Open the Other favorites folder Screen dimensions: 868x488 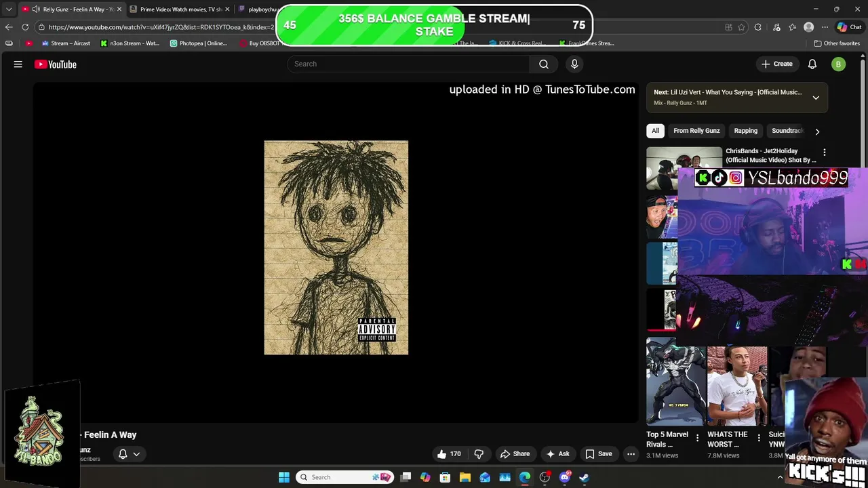pos(837,43)
